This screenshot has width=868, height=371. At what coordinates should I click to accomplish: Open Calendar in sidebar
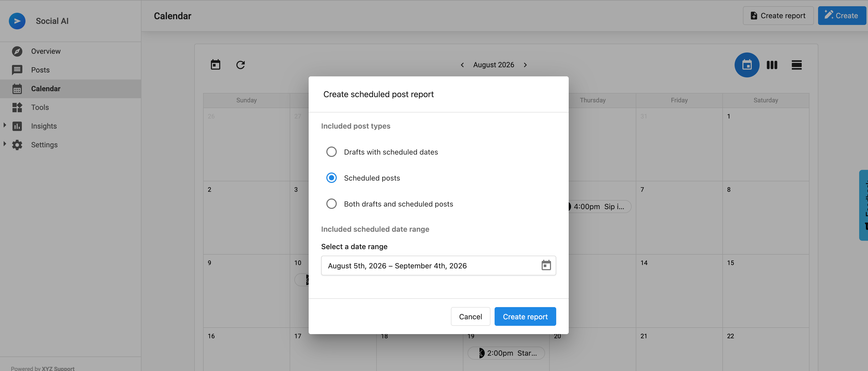coord(70,89)
